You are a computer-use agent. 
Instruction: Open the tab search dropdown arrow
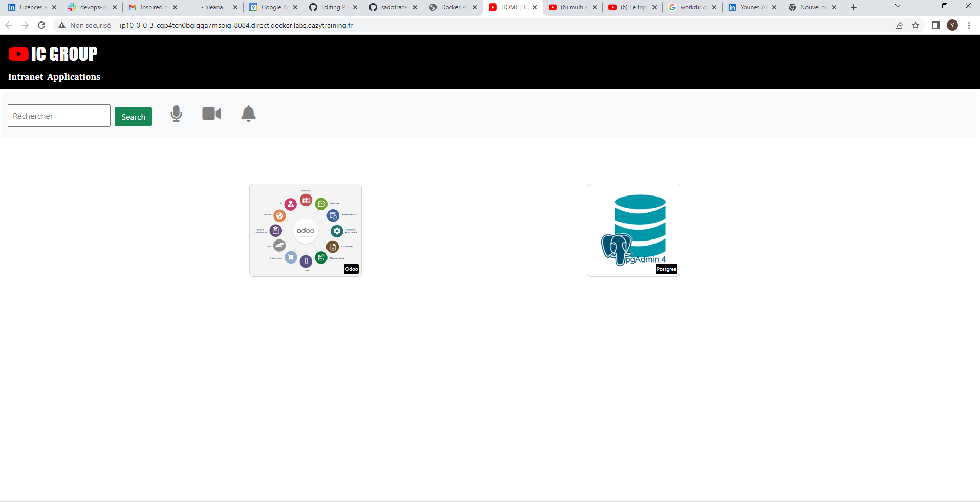(x=898, y=6)
